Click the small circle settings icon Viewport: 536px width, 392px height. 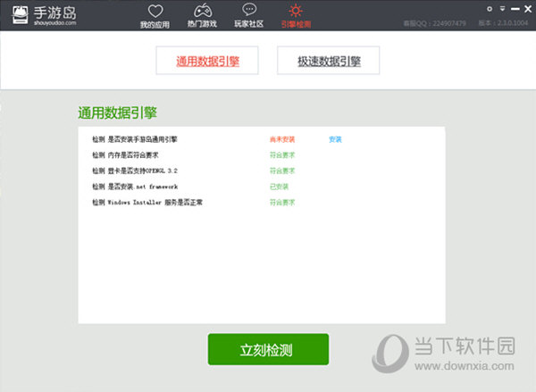coord(490,9)
